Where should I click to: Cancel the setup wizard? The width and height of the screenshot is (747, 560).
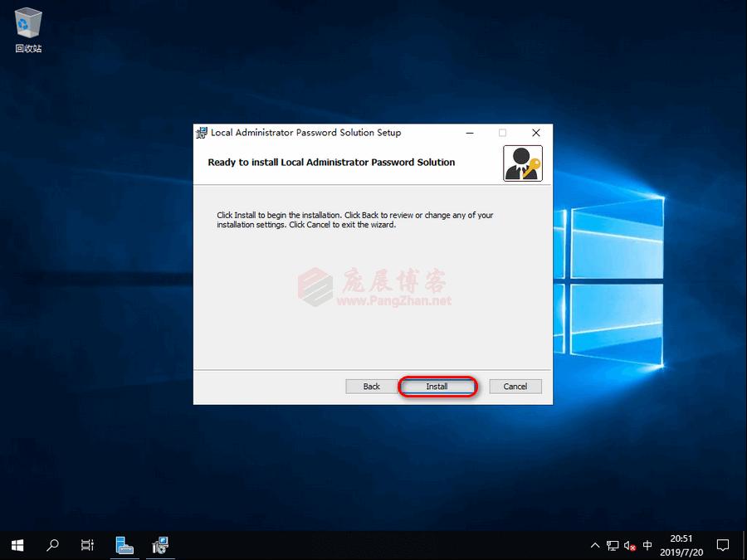point(515,386)
